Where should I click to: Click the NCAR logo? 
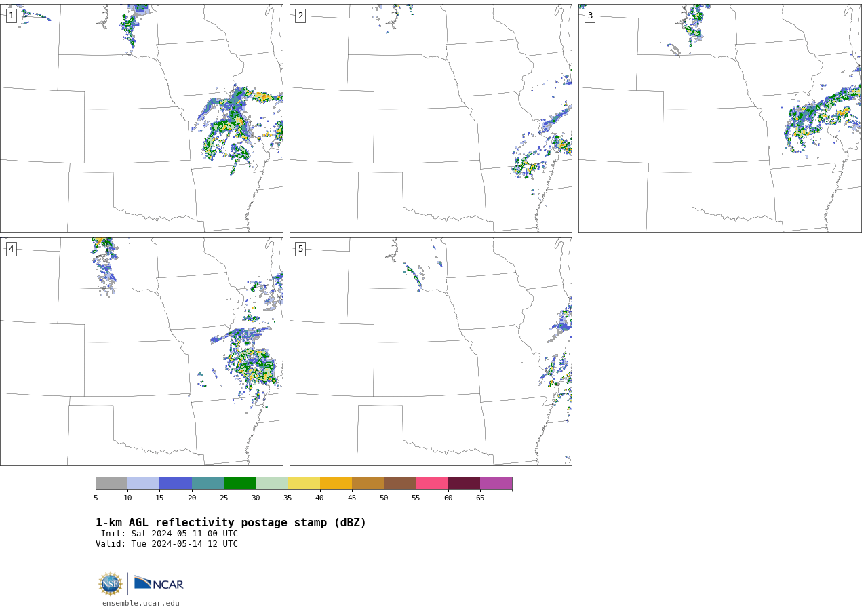159,583
